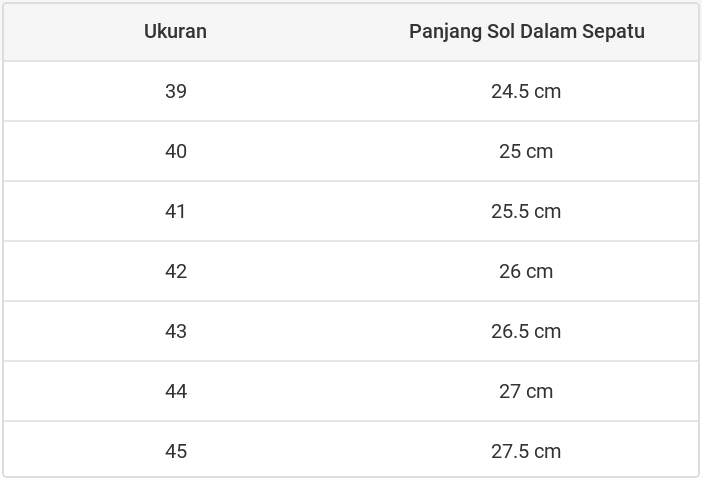Click the Panjang Sol Dalam Sepatu header
The image size is (702, 480).
point(526,31)
